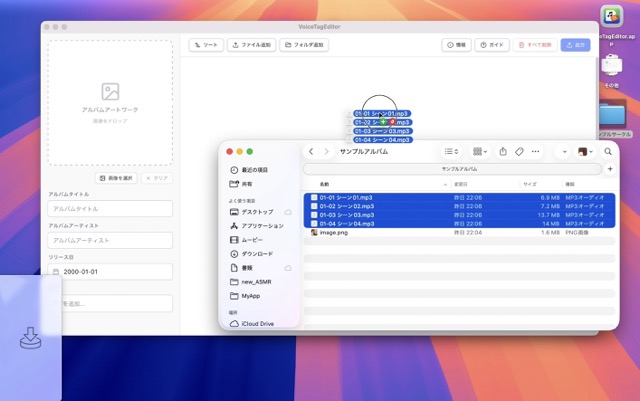Add a new Finder tab with plus button

click(609, 169)
